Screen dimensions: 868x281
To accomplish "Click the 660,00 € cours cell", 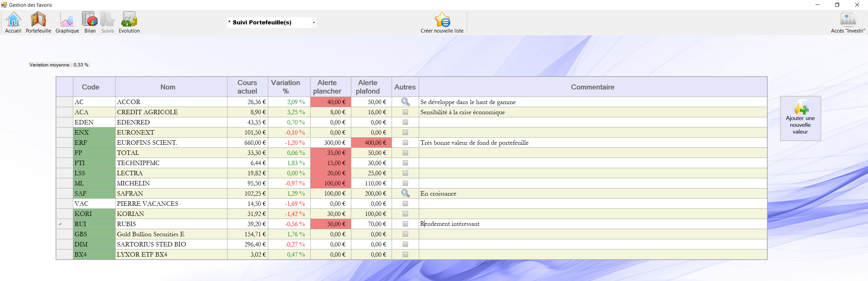I will 248,143.
